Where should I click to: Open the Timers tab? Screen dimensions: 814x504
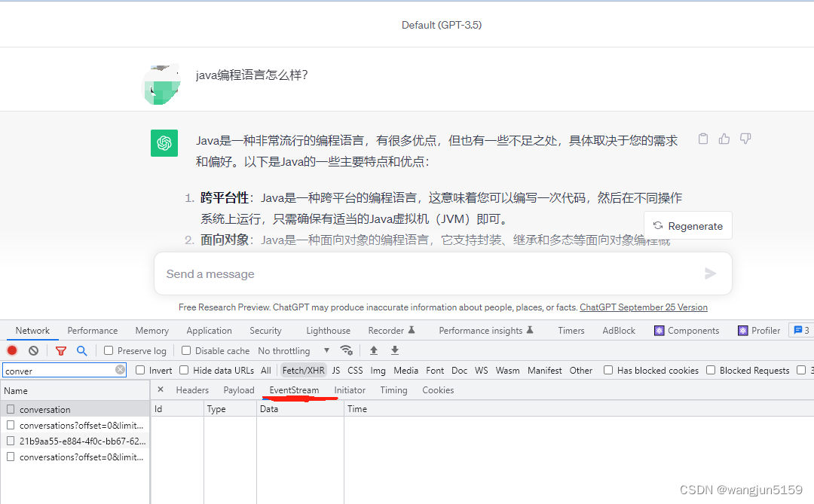coord(571,331)
